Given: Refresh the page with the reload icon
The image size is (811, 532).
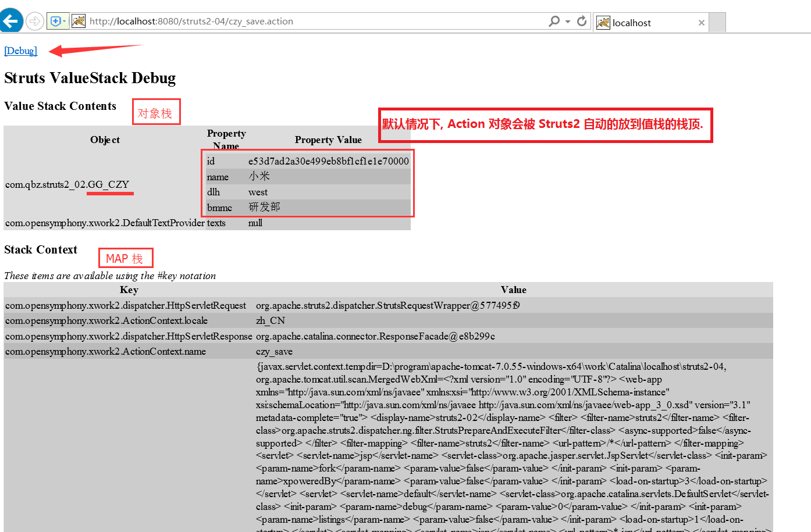Looking at the screenshot, I should (582, 21).
